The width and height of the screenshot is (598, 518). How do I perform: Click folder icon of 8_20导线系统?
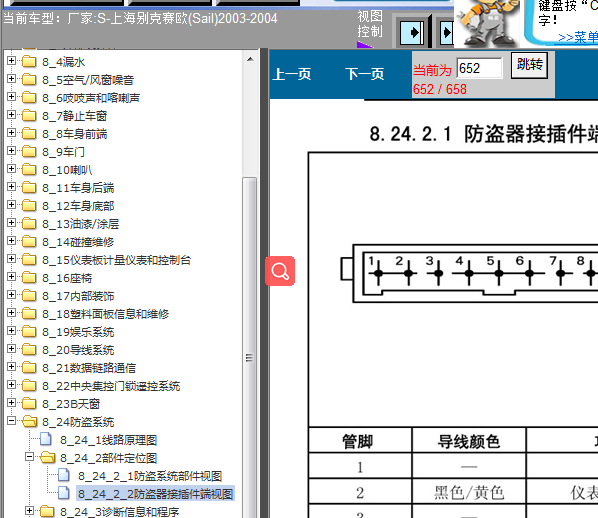click(x=29, y=350)
